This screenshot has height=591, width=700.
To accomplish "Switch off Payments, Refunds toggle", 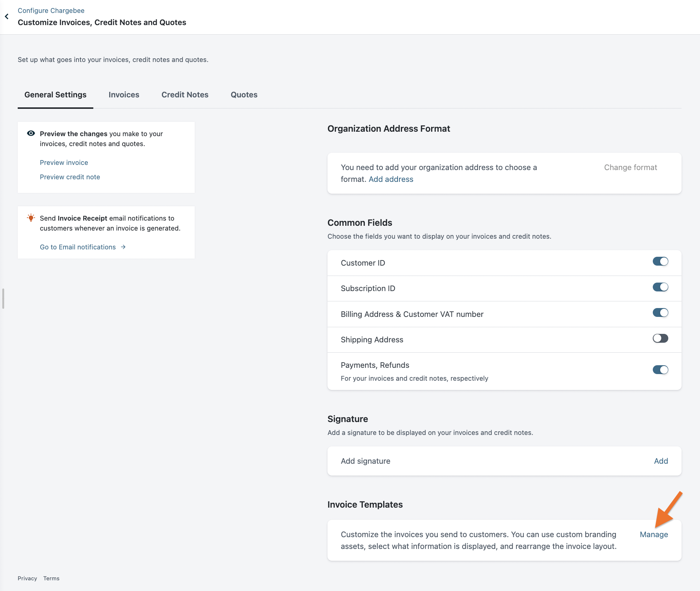I will pos(660,370).
